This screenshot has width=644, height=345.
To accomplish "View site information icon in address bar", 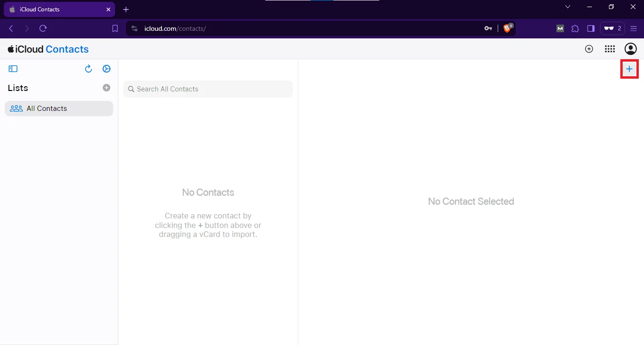I will pyautogui.click(x=134, y=28).
